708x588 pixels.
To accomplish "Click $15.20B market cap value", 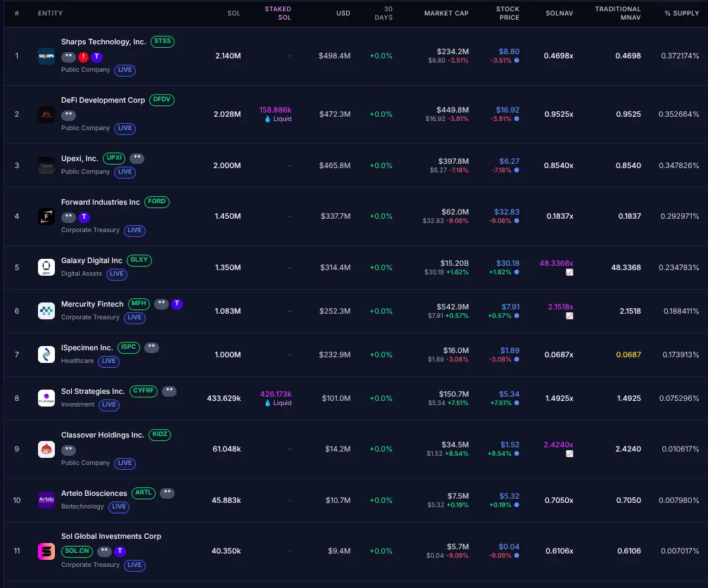I will click(455, 263).
